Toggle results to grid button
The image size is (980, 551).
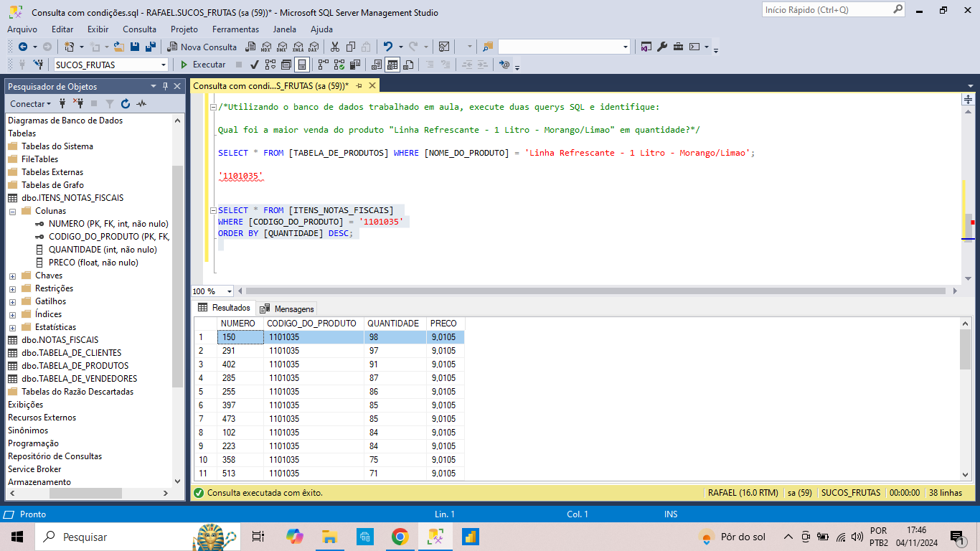point(392,65)
